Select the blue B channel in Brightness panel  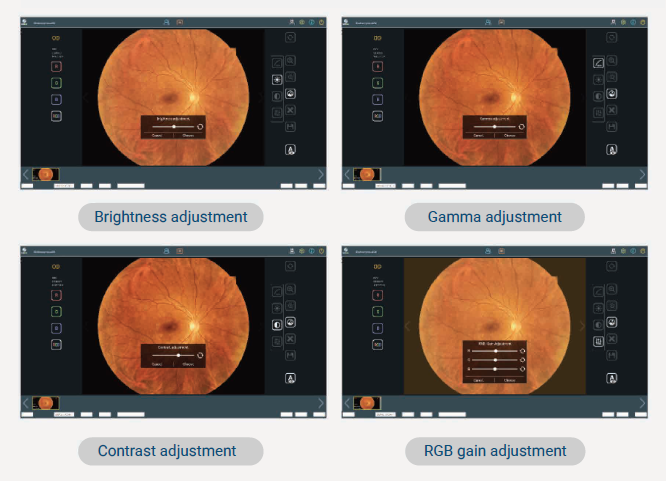point(56,99)
